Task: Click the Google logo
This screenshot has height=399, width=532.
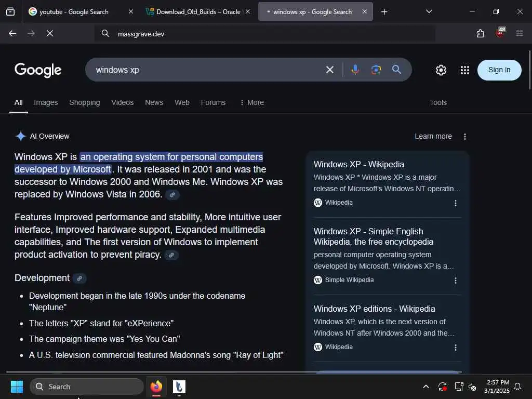Action: tap(38, 70)
